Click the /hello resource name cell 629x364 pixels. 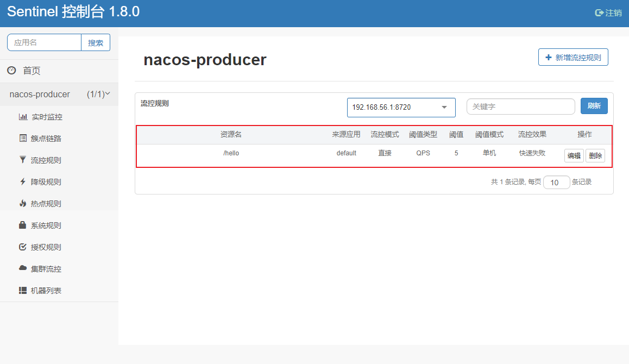[x=231, y=153]
